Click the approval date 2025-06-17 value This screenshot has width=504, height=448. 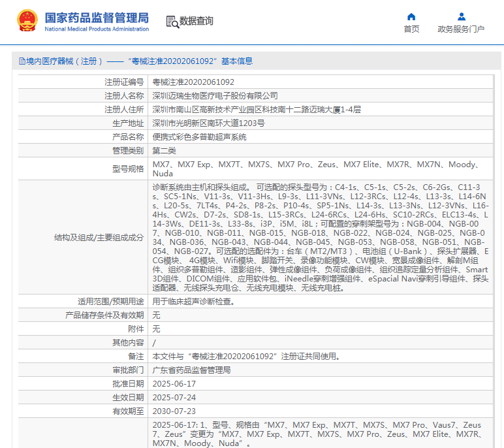tap(174, 384)
